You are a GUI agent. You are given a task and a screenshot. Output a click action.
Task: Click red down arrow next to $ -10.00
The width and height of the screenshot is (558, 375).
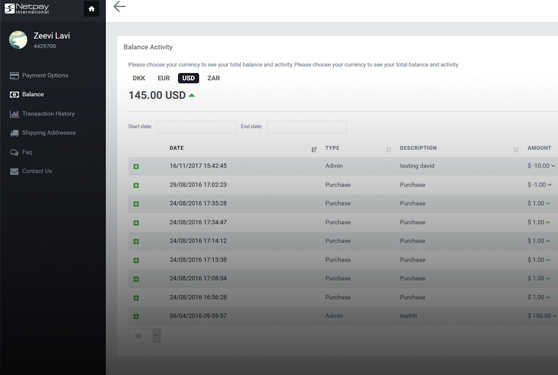coord(553,166)
